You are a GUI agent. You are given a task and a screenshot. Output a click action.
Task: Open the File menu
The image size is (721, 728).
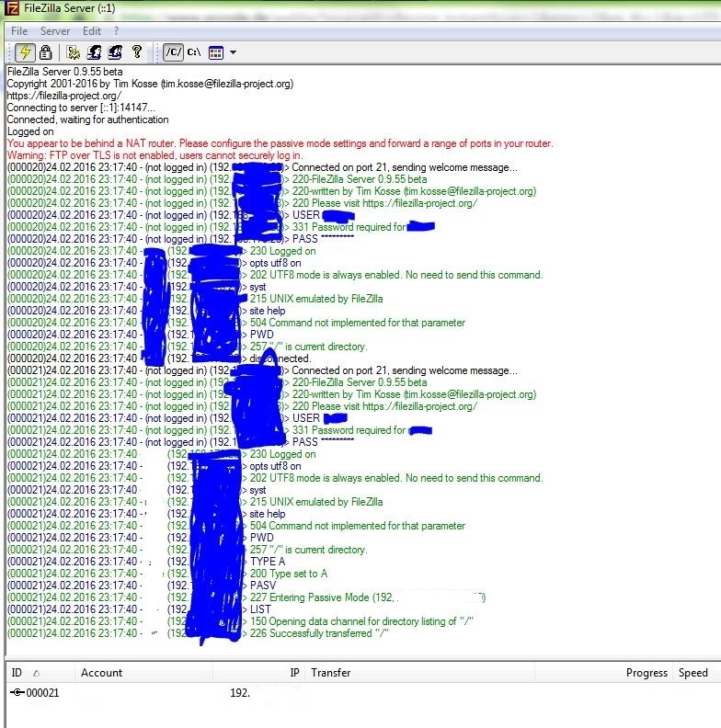pyautogui.click(x=19, y=31)
